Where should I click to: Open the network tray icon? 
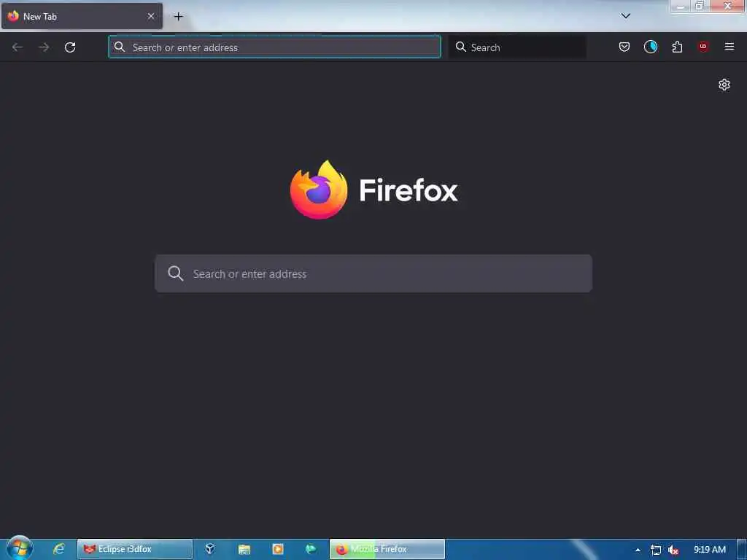click(x=656, y=550)
